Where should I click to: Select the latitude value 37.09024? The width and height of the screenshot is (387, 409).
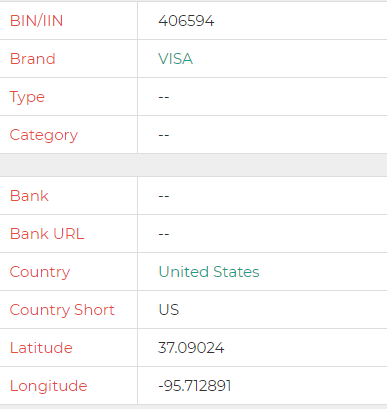[x=191, y=348]
